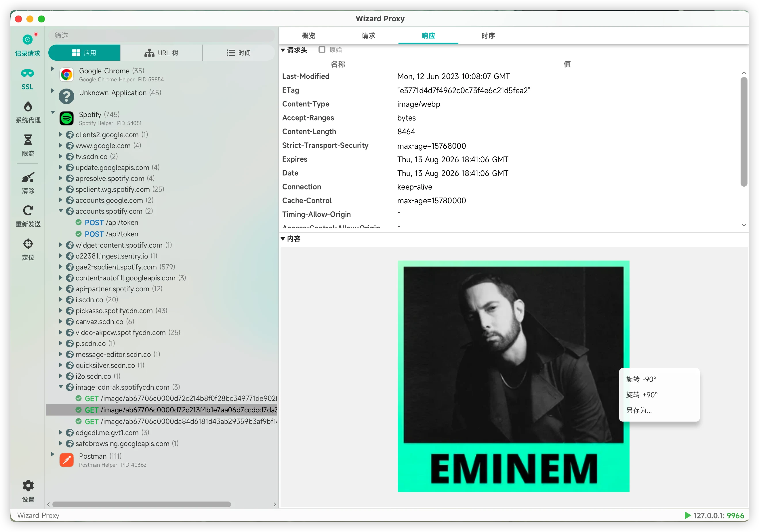
Task: Open settings gear icon
Action: coord(28,485)
